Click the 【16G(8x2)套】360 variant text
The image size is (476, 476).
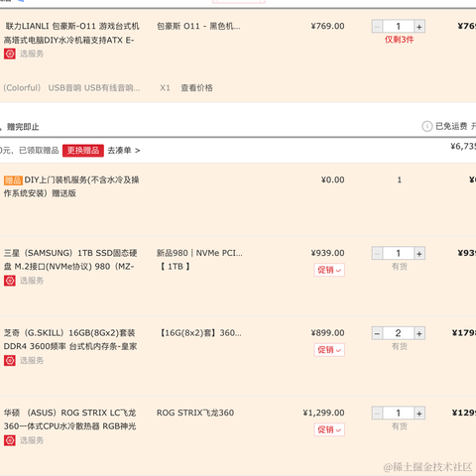click(x=200, y=333)
